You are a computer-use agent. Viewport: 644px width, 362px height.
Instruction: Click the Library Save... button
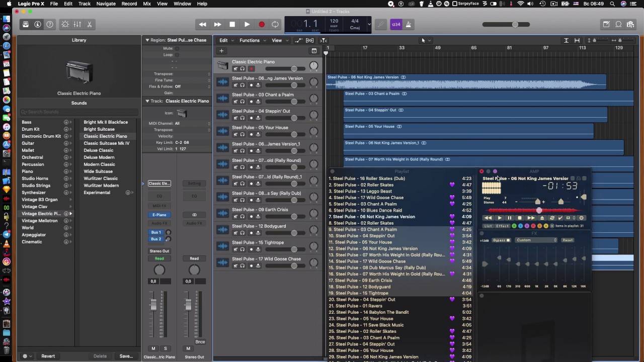tap(126, 356)
